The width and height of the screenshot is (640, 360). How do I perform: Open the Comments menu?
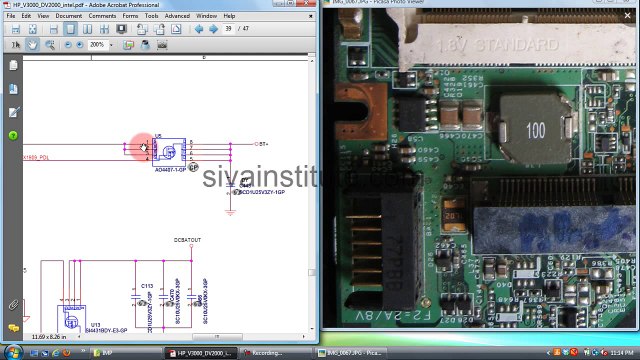(102, 16)
